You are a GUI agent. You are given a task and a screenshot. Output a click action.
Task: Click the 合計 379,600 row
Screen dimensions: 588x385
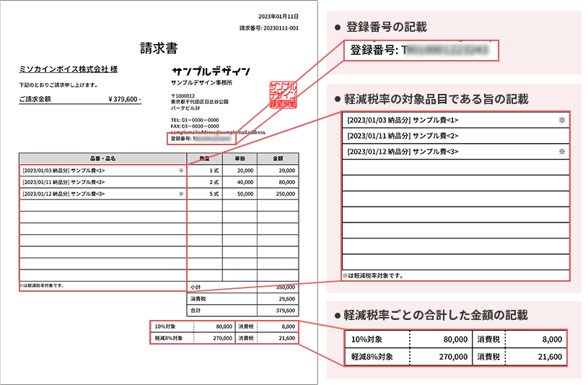pyautogui.click(x=242, y=310)
